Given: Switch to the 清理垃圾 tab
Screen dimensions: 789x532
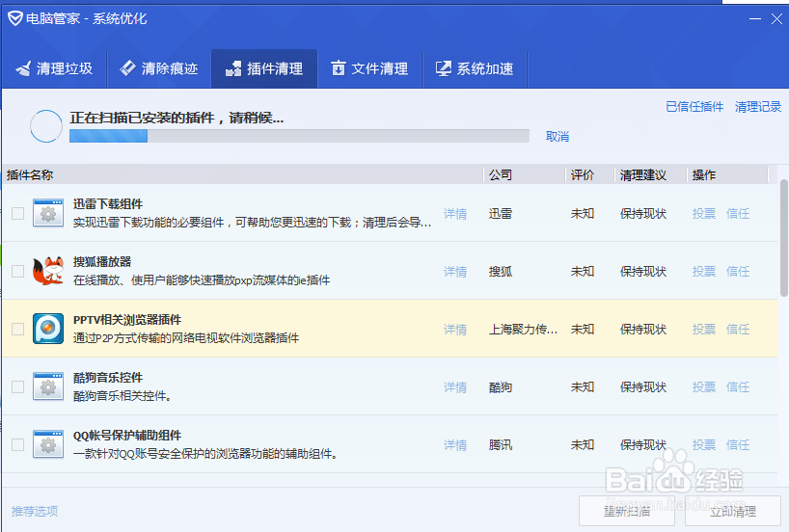Looking at the screenshot, I should click(x=54, y=68).
